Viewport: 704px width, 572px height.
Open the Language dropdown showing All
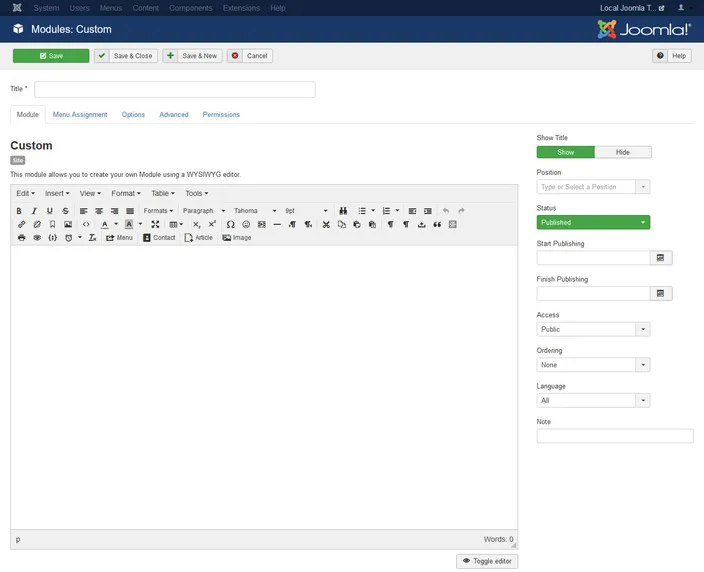coord(593,400)
